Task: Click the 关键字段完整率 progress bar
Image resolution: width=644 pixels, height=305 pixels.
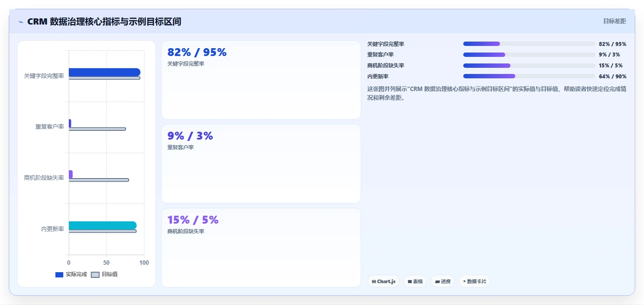Action: point(529,44)
